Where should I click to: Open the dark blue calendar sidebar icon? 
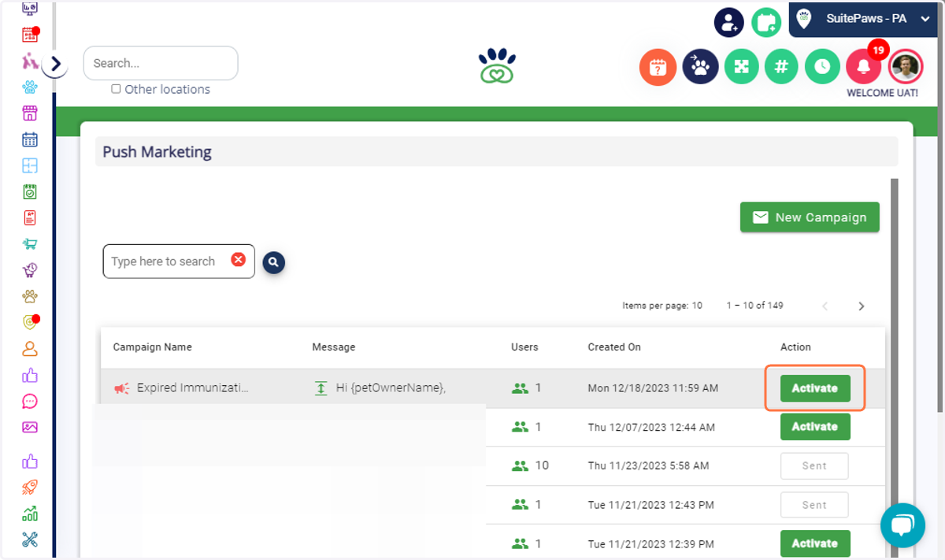(30, 139)
